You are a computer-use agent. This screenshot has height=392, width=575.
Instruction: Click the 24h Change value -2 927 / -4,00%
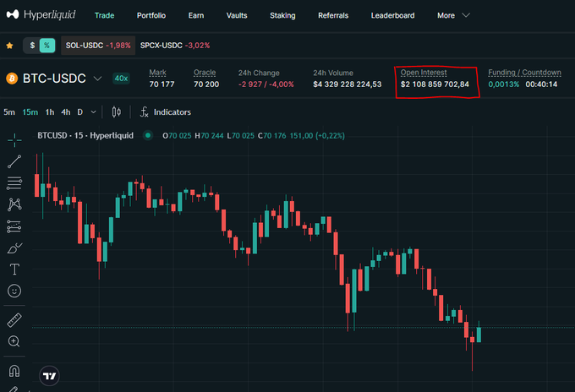coord(266,84)
